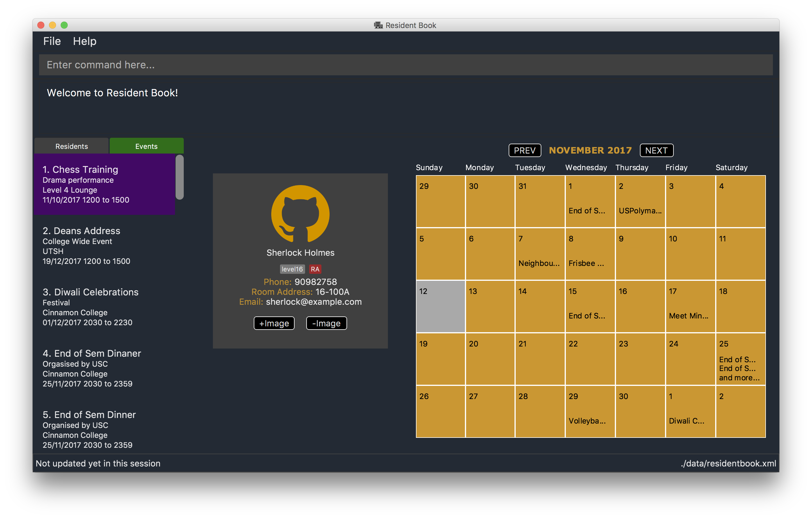Select the Chess Training event

(x=104, y=184)
